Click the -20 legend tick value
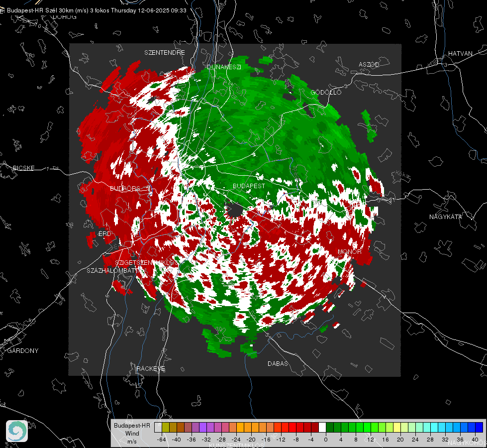 click(x=251, y=440)
